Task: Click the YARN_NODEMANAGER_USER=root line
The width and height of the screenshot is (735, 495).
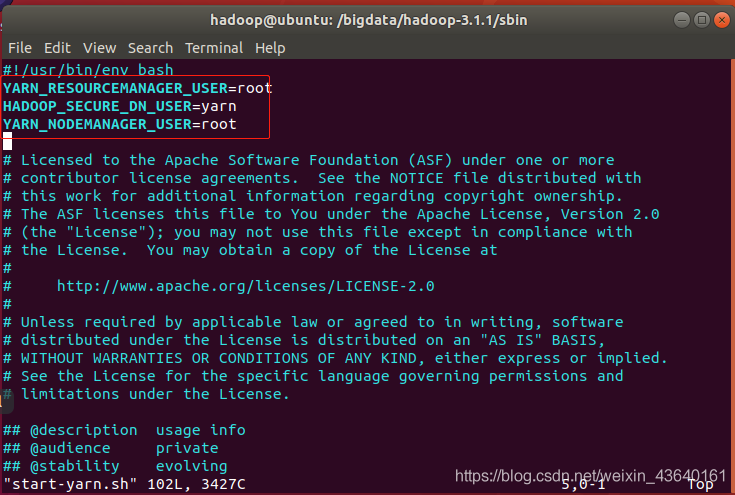Action: click(x=120, y=124)
